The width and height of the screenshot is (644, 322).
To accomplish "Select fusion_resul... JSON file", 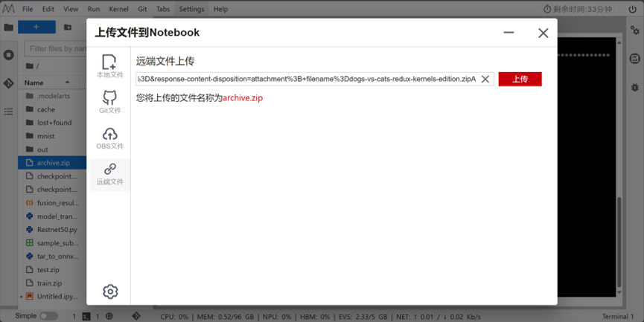I will point(52,203).
